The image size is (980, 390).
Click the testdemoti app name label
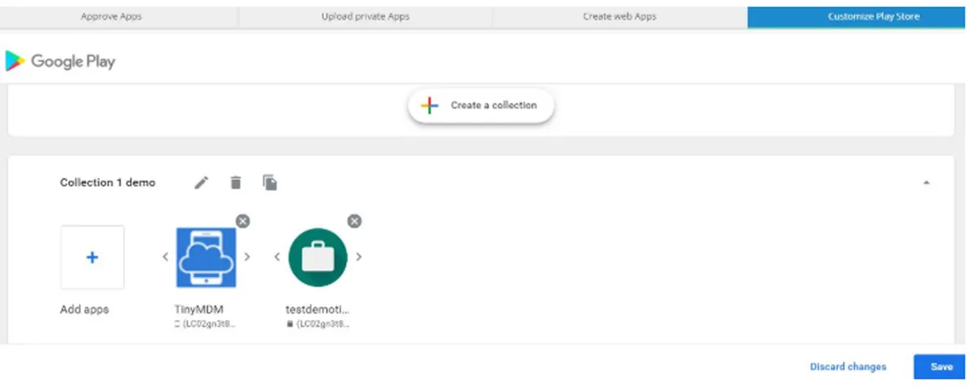318,310
